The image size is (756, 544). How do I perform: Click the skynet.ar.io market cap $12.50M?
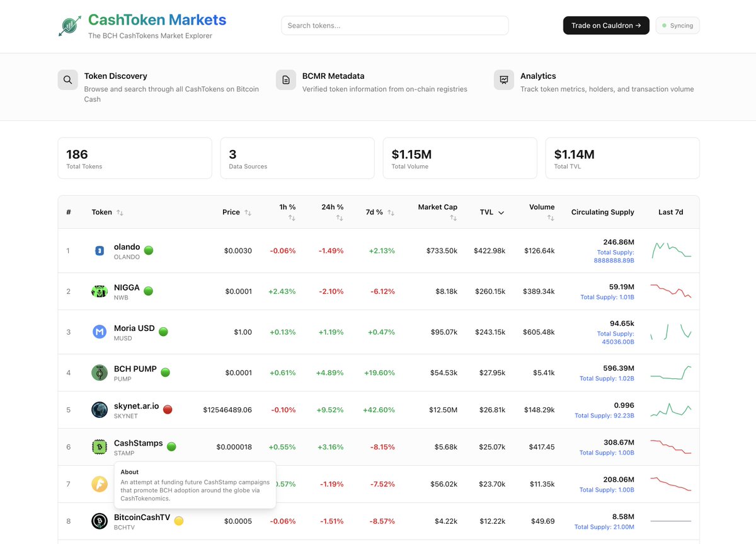pos(443,410)
